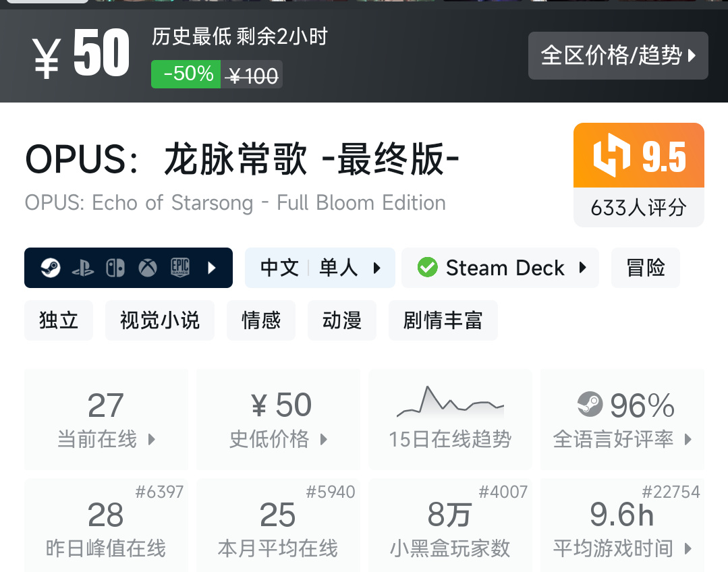Click the green -50% discount badge

point(186,74)
